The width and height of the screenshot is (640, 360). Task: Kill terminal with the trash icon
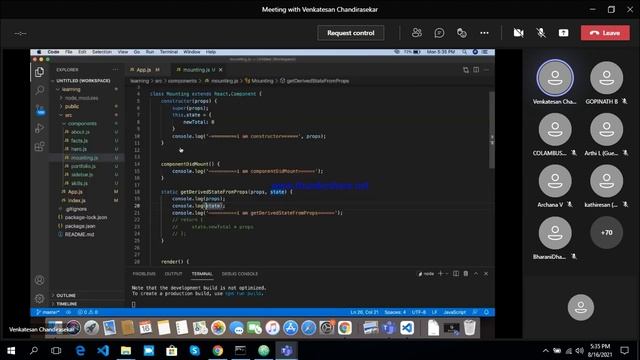tap(466, 273)
